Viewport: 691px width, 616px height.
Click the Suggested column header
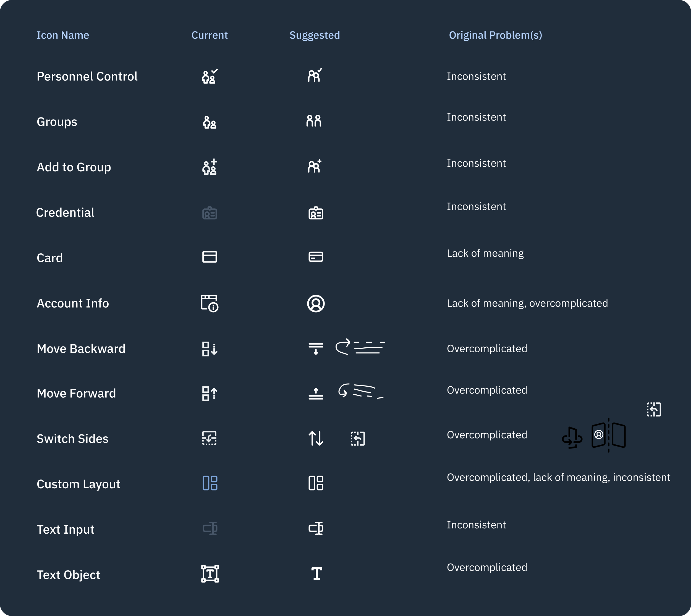point(315,35)
